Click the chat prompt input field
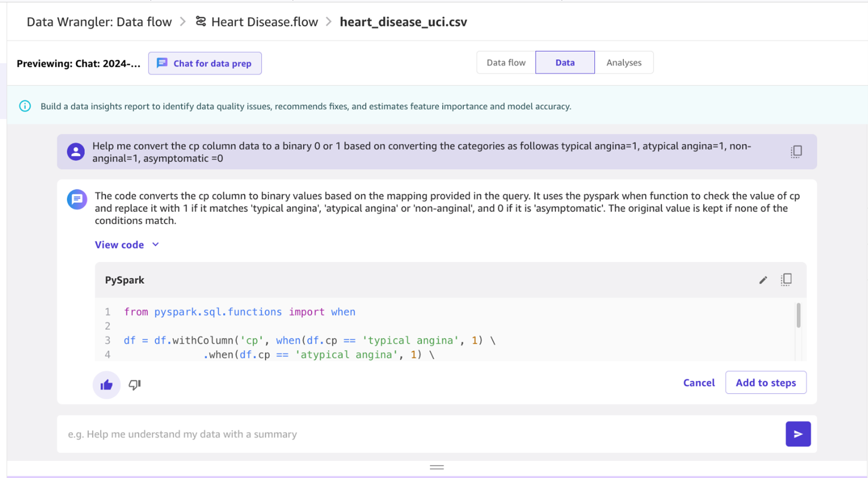 click(421, 434)
